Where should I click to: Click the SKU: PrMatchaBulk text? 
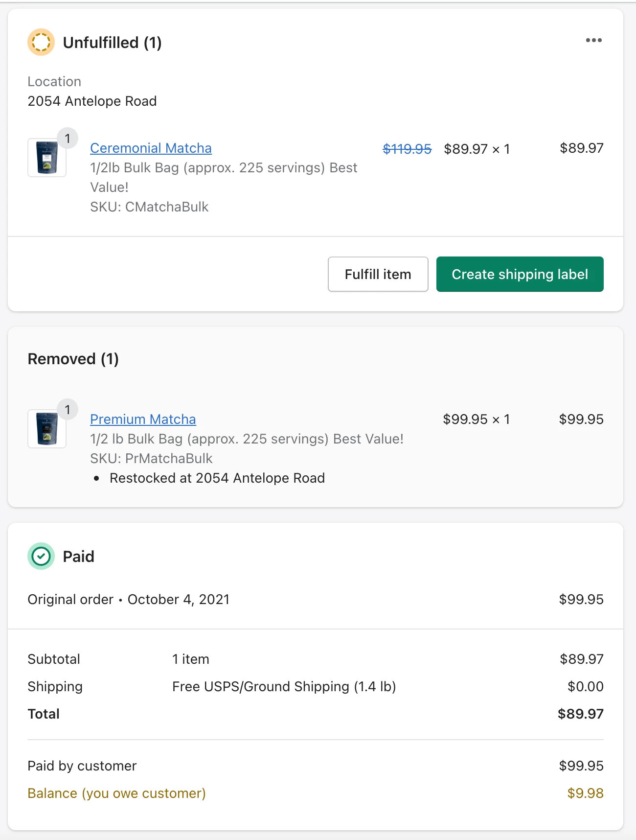click(x=151, y=458)
